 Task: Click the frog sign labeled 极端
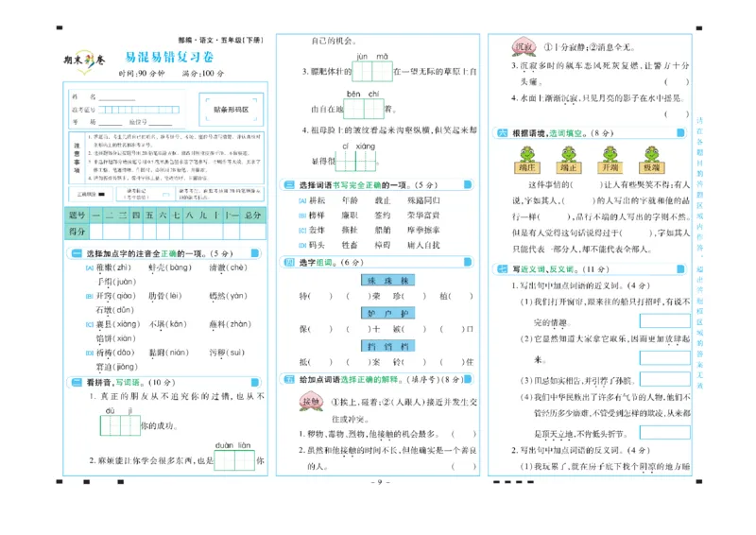[651, 160]
